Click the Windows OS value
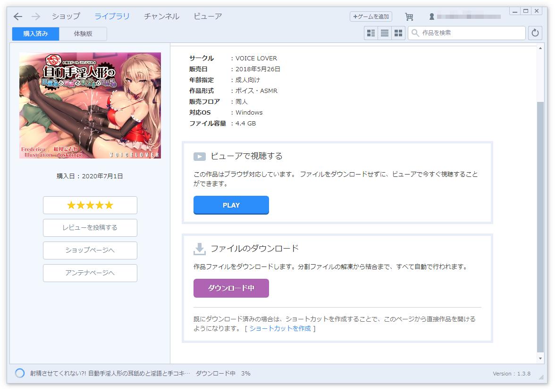 coord(249,112)
